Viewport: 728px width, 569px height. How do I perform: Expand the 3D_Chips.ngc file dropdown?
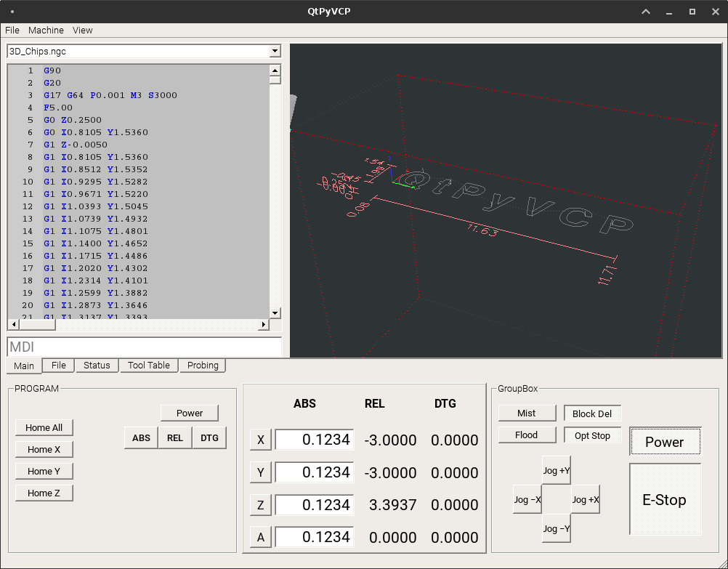click(275, 51)
